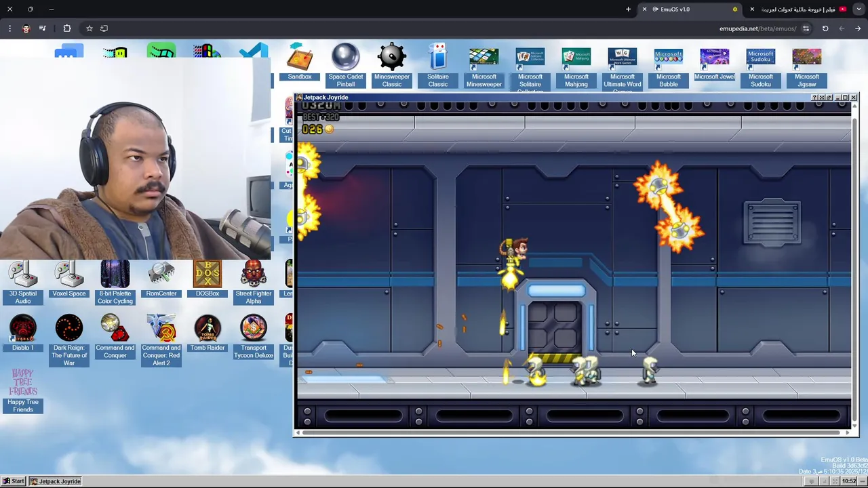Click the taskbar clock showing 10:52
868x488 pixels.
(x=848, y=481)
